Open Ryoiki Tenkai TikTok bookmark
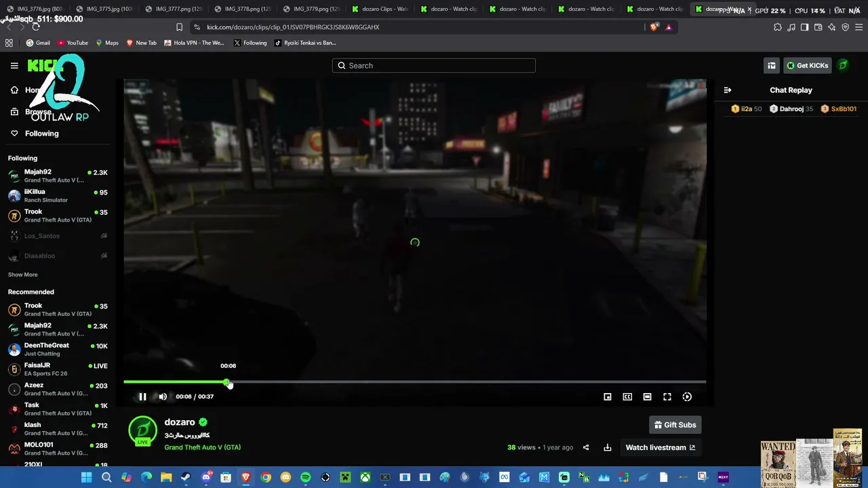This screenshot has height=488, width=868. pos(305,43)
